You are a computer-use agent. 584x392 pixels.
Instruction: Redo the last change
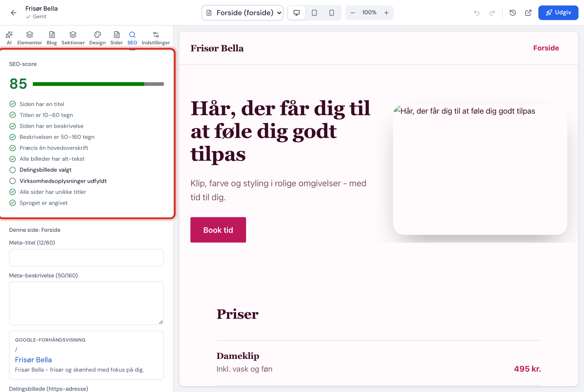coord(492,13)
